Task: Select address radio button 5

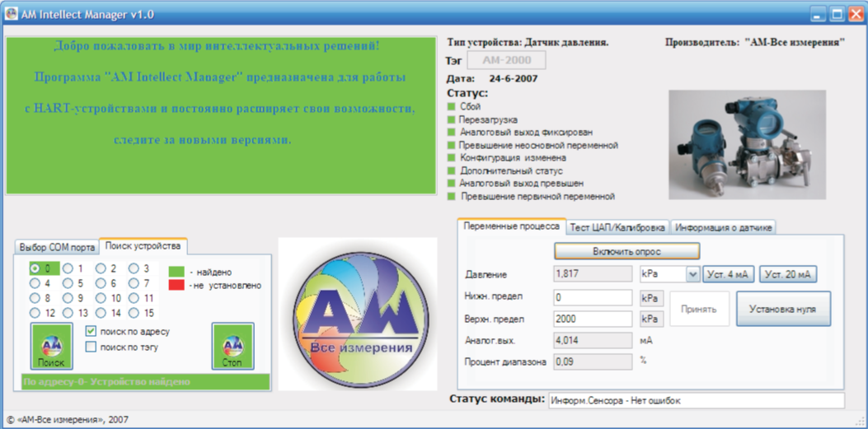Action: (68, 283)
